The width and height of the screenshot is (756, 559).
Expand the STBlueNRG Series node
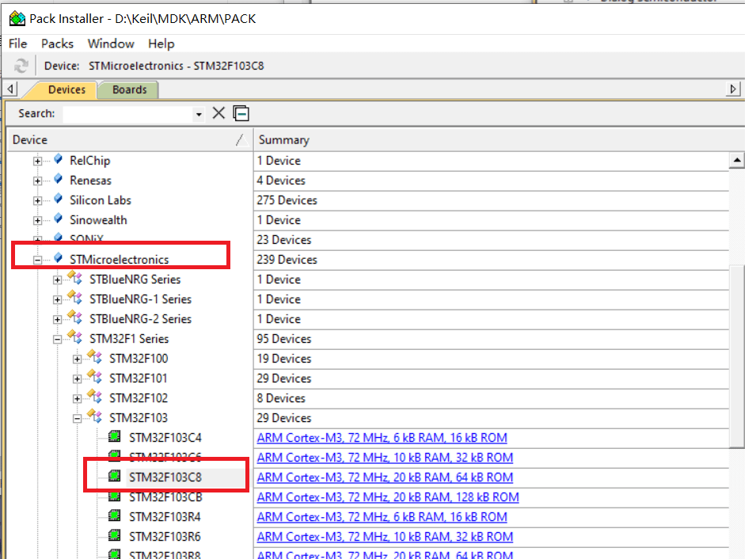[57, 279]
